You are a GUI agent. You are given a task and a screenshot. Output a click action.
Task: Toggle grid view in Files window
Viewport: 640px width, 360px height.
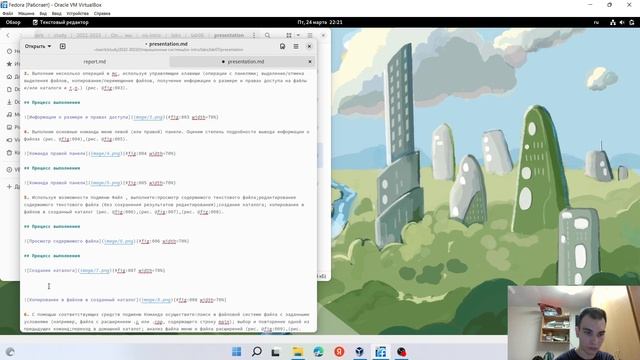(x=289, y=36)
